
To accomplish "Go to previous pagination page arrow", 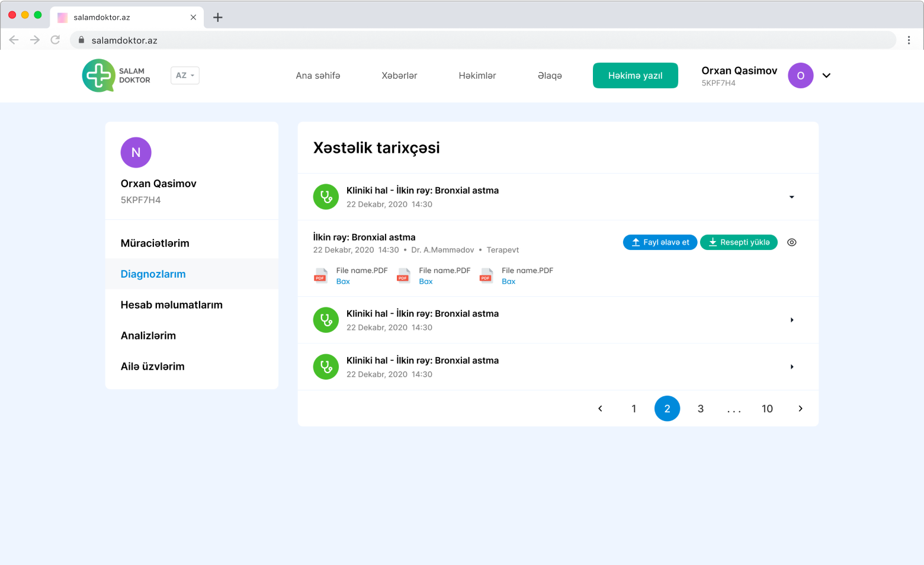I will coord(600,409).
